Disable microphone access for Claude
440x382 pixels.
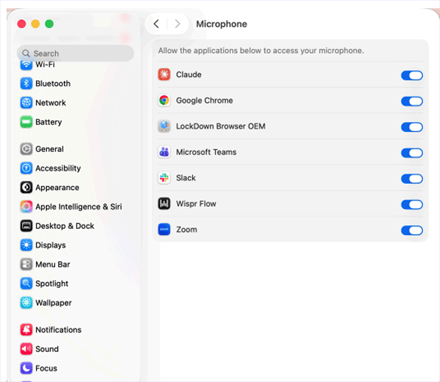pyautogui.click(x=412, y=75)
